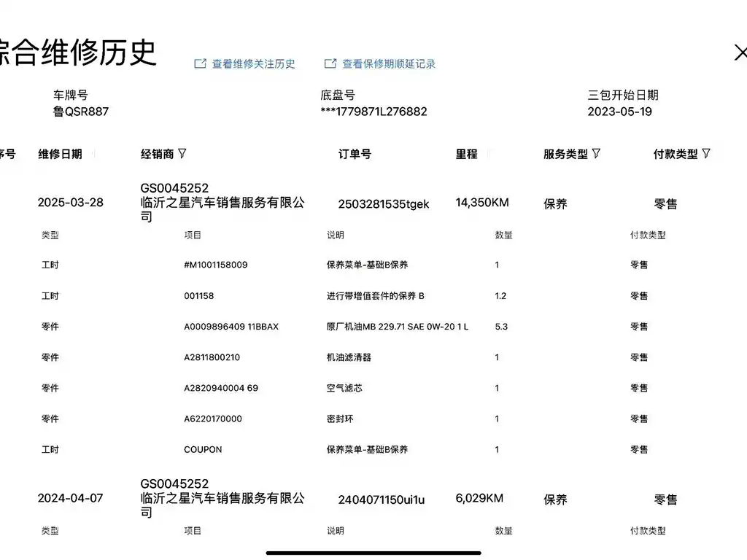Viewport: 747px width, 560px height.
Task: Open the service type (服务类型) filter icon
Action: click(x=596, y=154)
